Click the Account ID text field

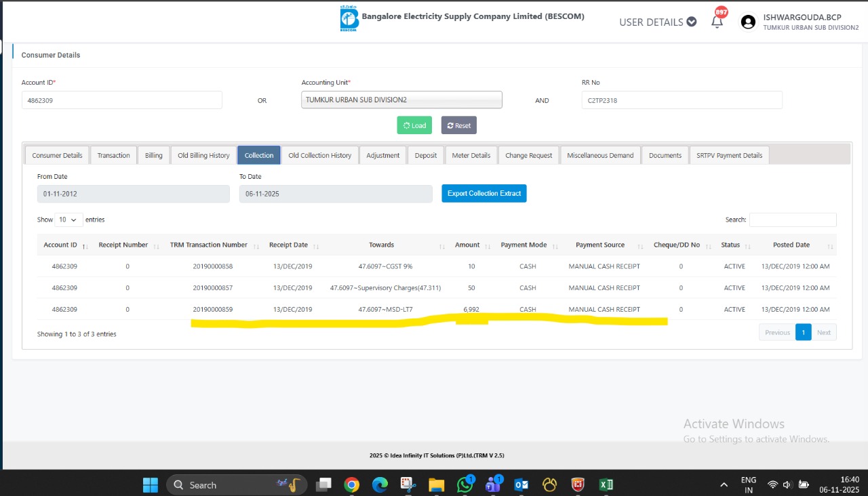(121, 100)
